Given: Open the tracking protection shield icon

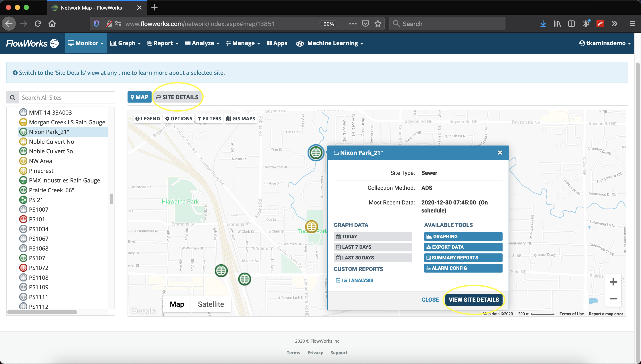Looking at the screenshot, I should 96,24.
